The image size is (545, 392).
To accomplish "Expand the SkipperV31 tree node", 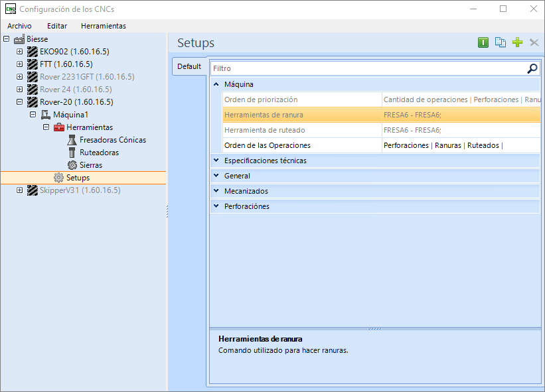I will pos(19,190).
